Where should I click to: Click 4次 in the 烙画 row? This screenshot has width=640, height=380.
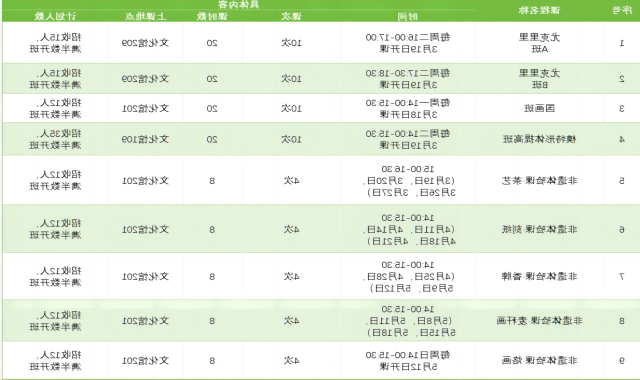point(291,360)
